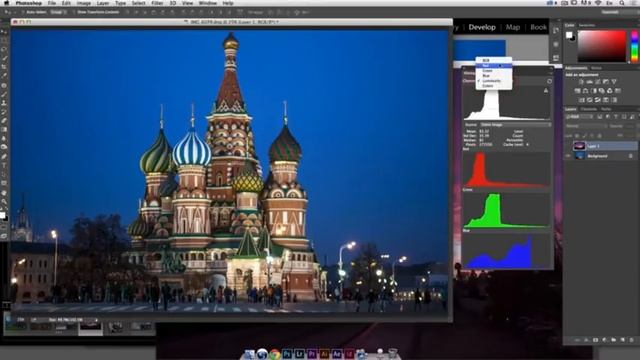This screenshot has height=360, width=640.
Task: Add a Black & White adjustment
Action: click(x=594, y=91)
